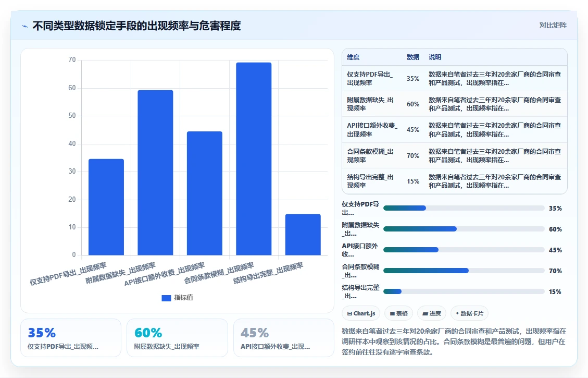Click y-axis label 0

(74, 255)
